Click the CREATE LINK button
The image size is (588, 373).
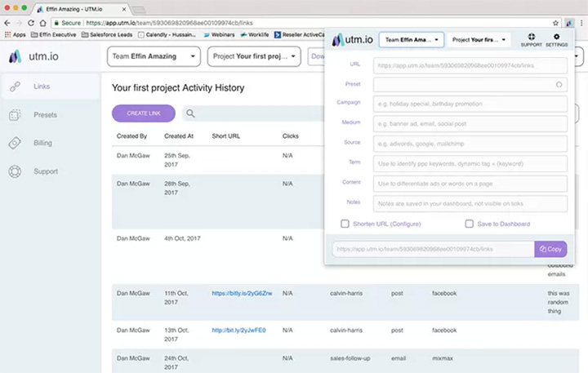pos(144,113)
